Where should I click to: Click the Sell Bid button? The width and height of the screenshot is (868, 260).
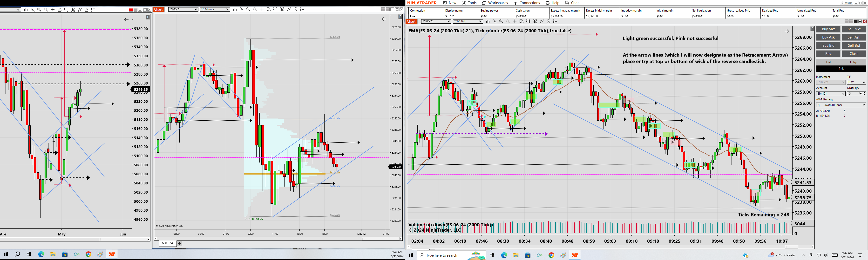[x=854, y=45]
